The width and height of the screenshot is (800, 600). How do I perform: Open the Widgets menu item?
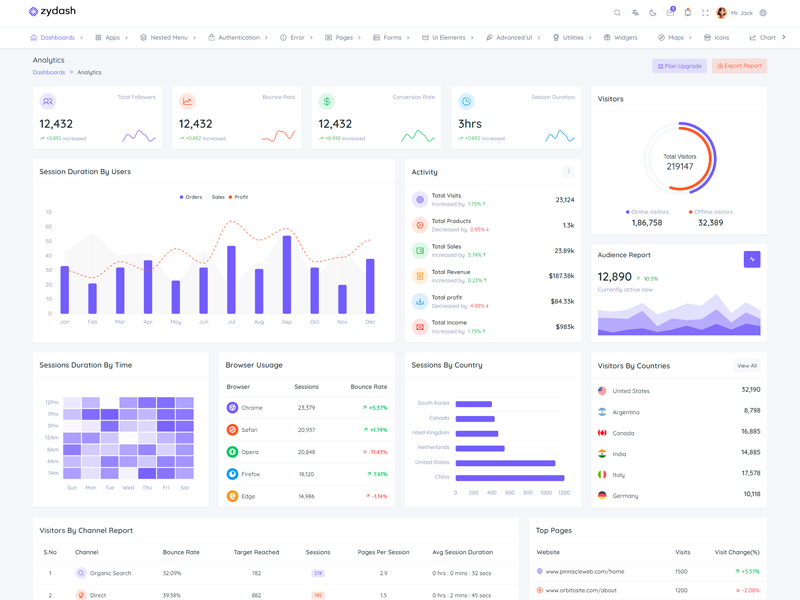click(620, 38)
